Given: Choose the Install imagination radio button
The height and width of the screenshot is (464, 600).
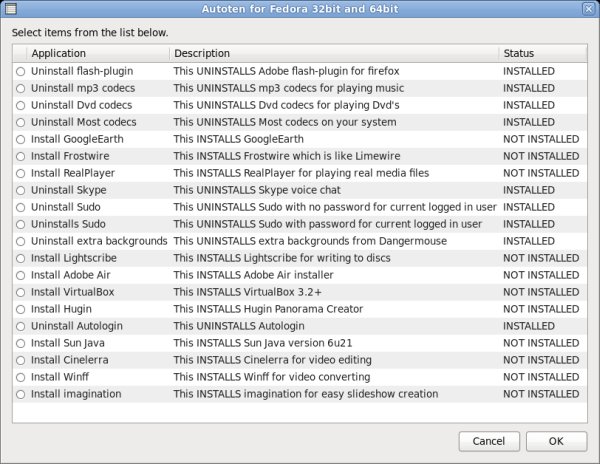Looking at the screenshot, I should (20, 394).
